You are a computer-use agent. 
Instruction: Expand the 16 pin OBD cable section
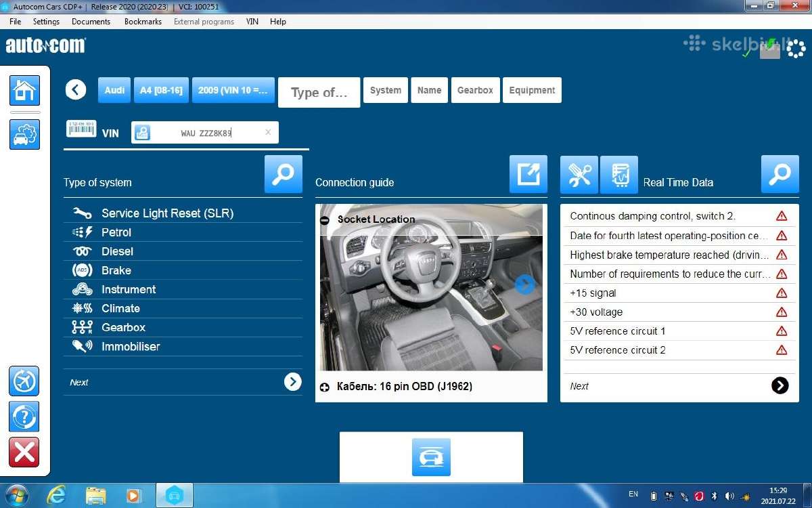click(x=325, y=387)
